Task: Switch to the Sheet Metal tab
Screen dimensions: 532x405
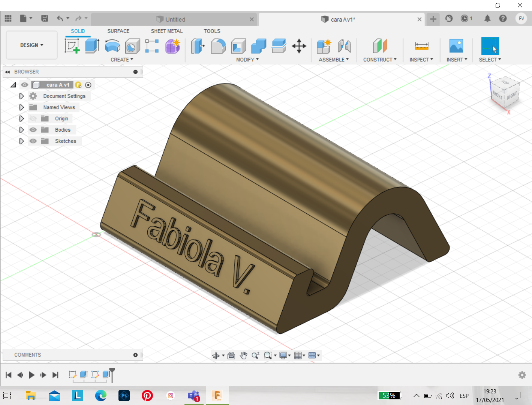Action: click(x=166, y=31)
